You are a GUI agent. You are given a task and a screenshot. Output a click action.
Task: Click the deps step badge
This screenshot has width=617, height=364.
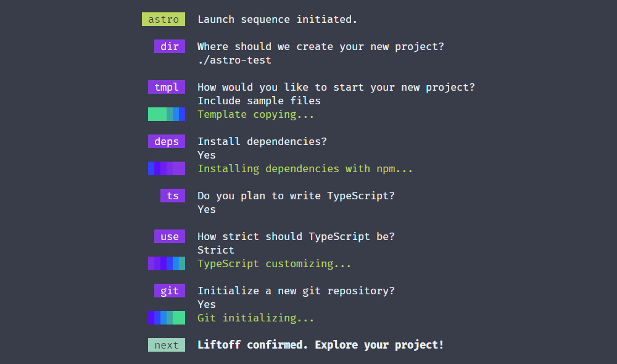(167, 141)
